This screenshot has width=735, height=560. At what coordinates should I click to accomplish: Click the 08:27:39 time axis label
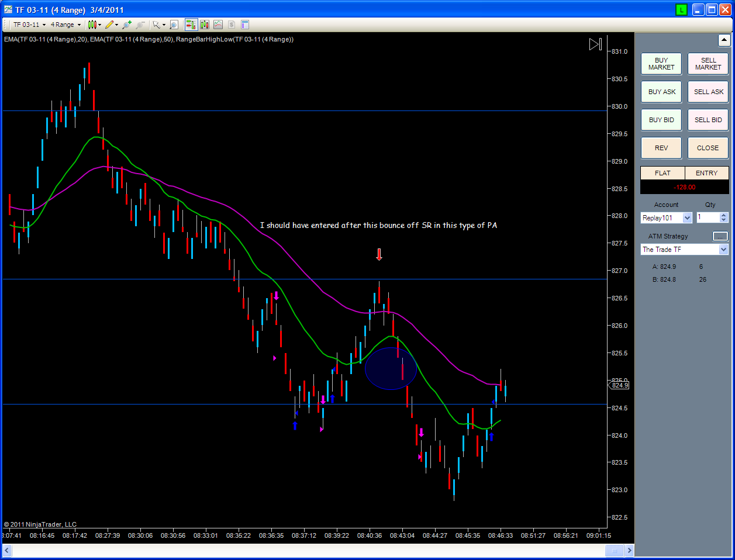(x=108, y=535)
